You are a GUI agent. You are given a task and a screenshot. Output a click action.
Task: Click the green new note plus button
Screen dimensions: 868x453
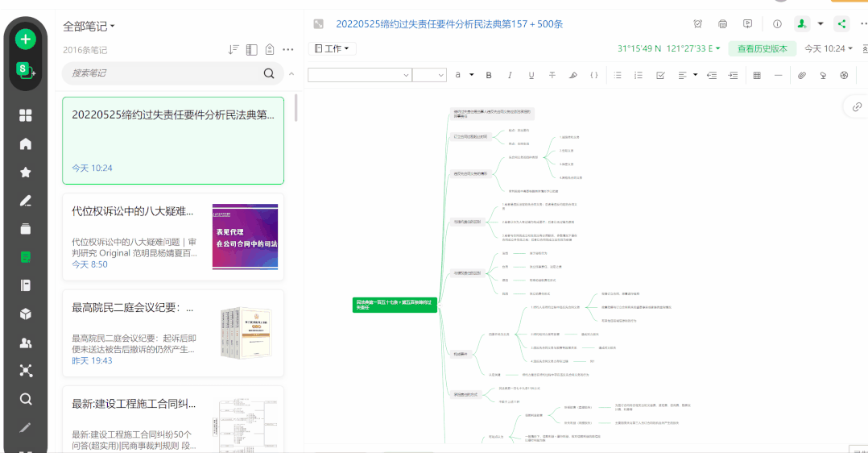(26, 38)
